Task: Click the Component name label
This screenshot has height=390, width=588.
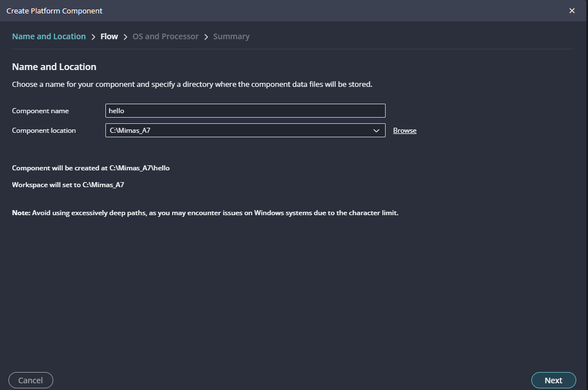Action: pos(40,111)
